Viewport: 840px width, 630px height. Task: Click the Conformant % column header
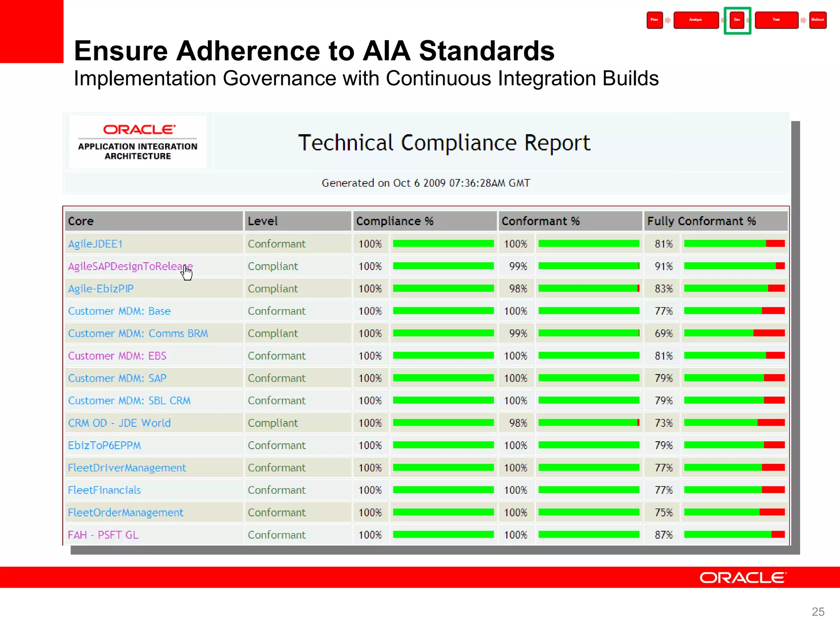pos(570,221)
